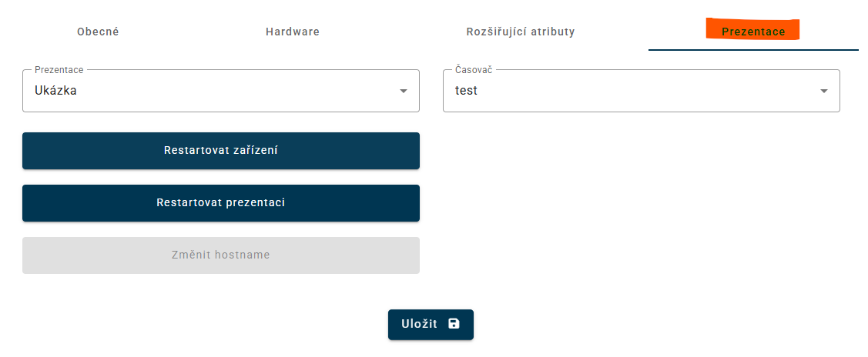Switch to the Obecné tab
Image resolution: width=868 pixels, height=357 pixels.
tap(98, 32)
